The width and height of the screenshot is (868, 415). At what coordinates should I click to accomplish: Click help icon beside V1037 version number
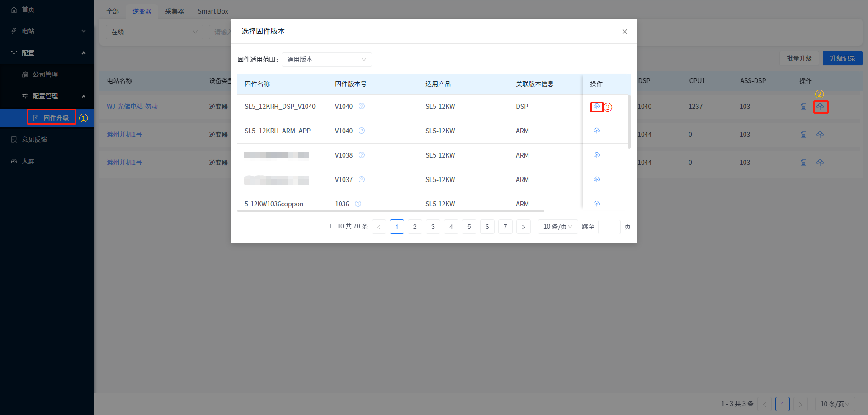362,180
